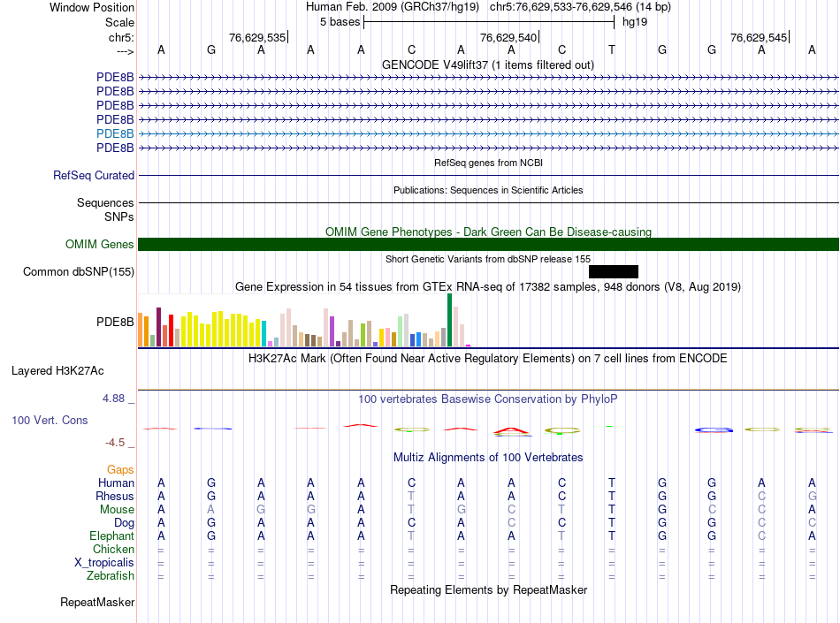Click the tallest dark green GTEx expression bar

449,320
